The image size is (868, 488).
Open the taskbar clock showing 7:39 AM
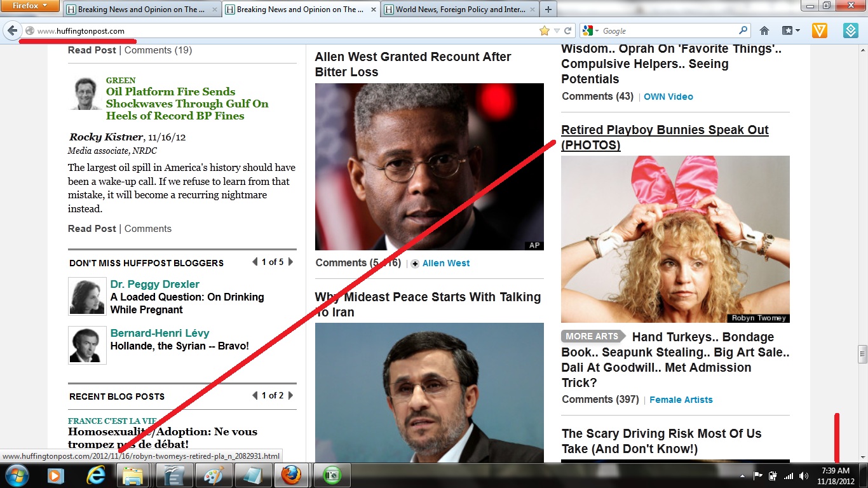(835, 476)
